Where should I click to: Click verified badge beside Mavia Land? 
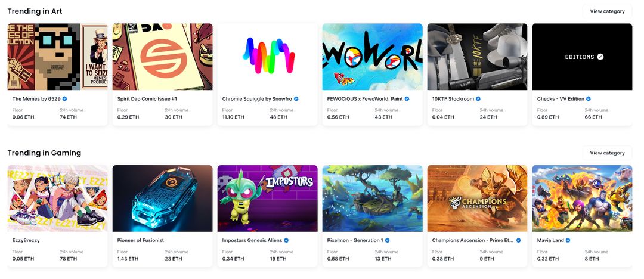(568, 240)
